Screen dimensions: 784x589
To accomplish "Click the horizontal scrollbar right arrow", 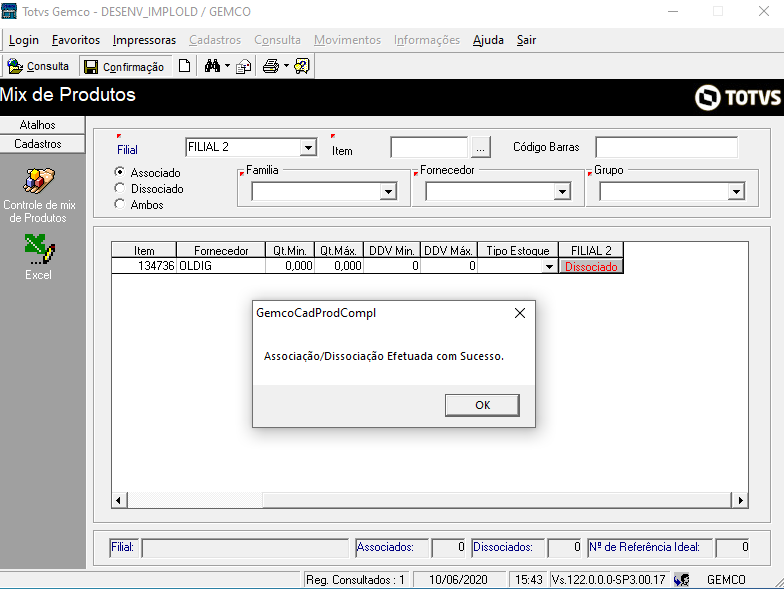I will pyautogui.click(x=740, y=500).
